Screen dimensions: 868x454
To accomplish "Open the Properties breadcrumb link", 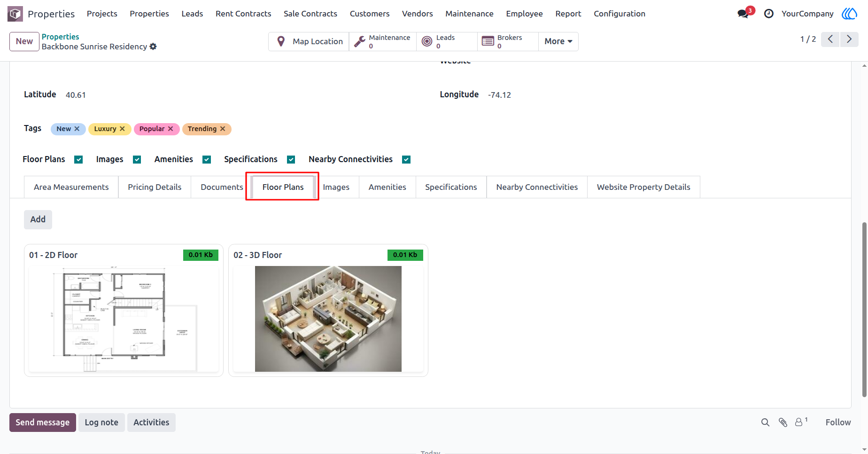I will click(x=61, y=37).
